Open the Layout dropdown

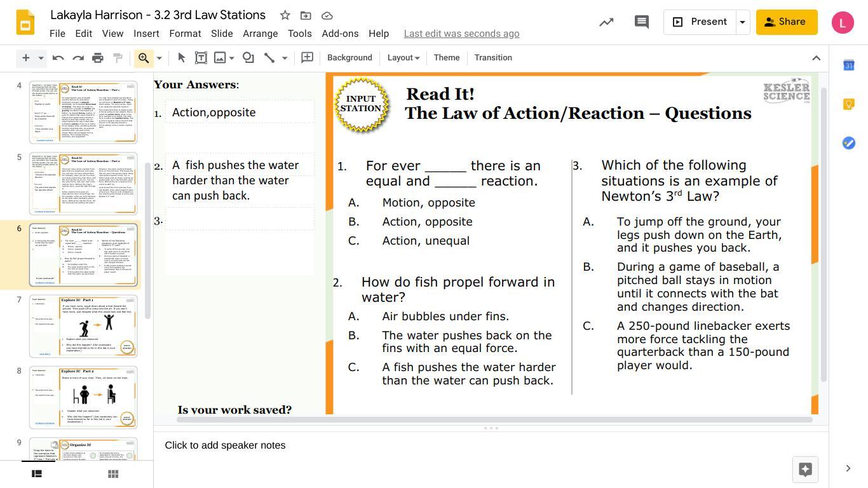(403, 58)
